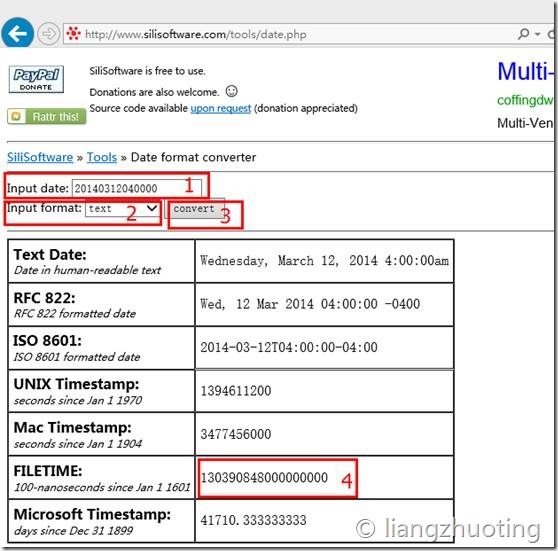Expand address bar search dropdown arrow
Viewport: 558px width, 551px height.
[x=537, y=34]
